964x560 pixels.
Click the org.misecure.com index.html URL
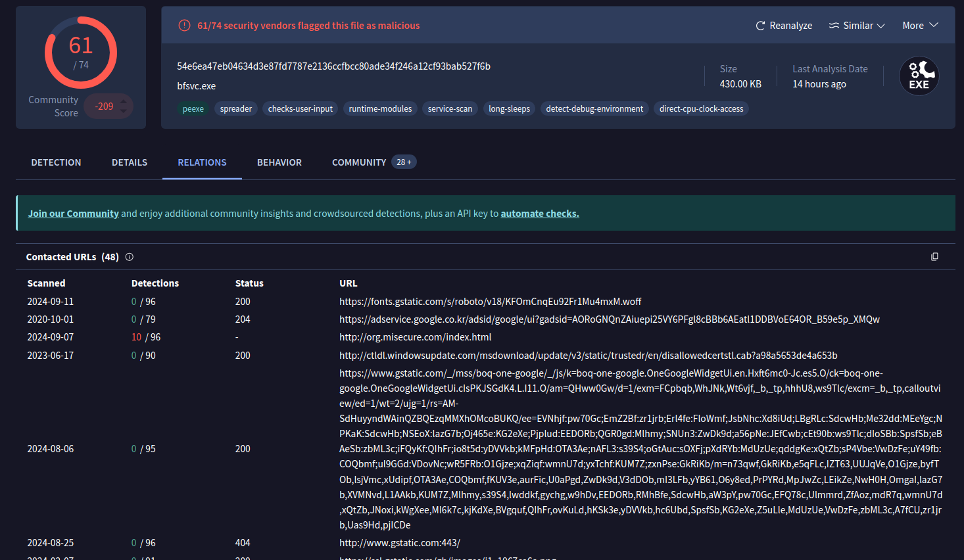(416, 337)
